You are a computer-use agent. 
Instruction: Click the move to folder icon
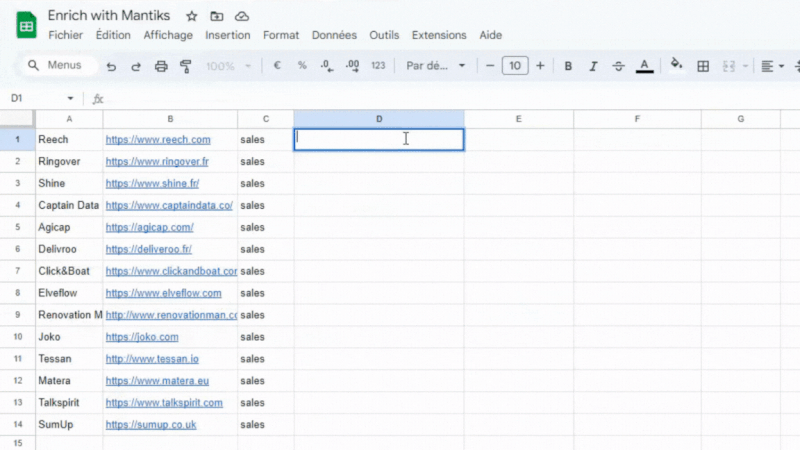[x=217, y=16]
